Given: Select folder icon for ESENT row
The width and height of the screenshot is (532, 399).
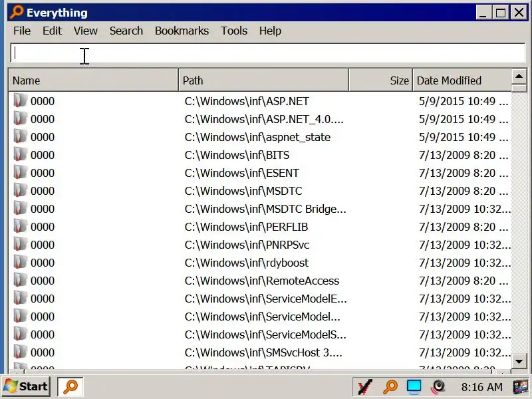Looking at the screenshot, I should tap(20, 172).
